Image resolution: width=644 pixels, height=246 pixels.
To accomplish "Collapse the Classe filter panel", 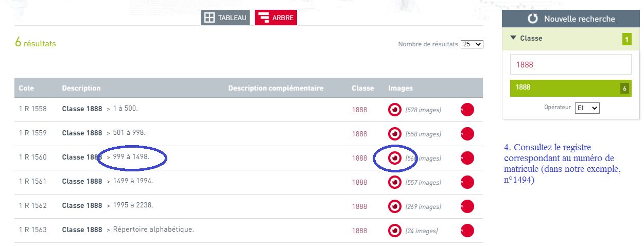I will pyautogui.click(x=513, y=38).
